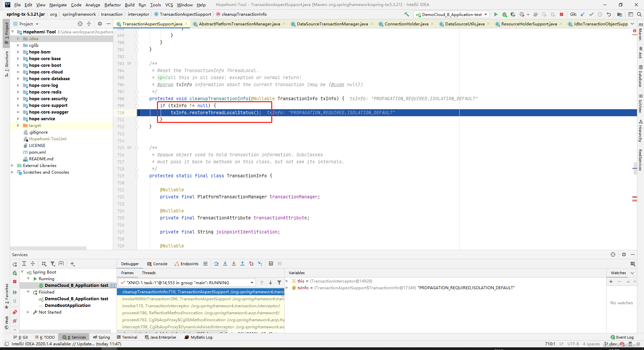Switch to DataSourceTransactionManager.java tab
The height and width of the screenshot is (350, 644).
[x=332, y=24]
